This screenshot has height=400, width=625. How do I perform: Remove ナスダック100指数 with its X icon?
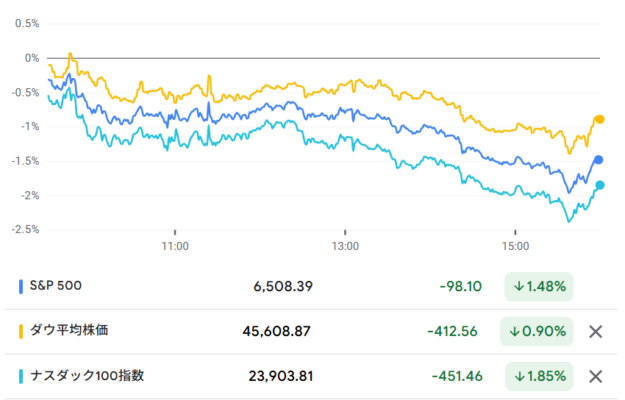tap(596, 376)
